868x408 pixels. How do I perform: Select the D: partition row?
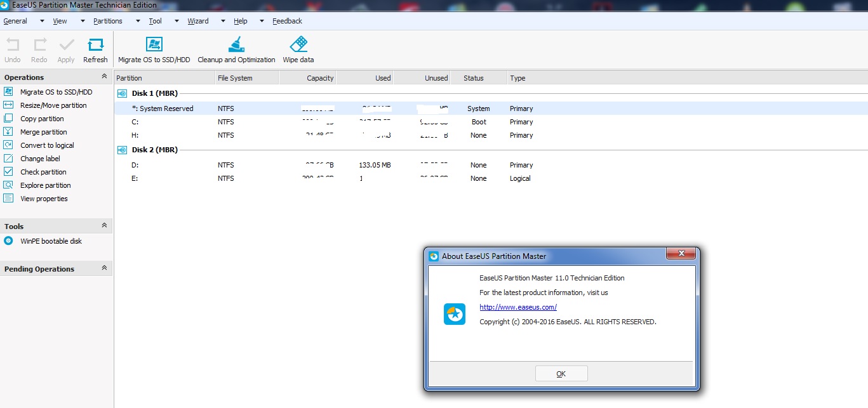click(x=491, y=165)
